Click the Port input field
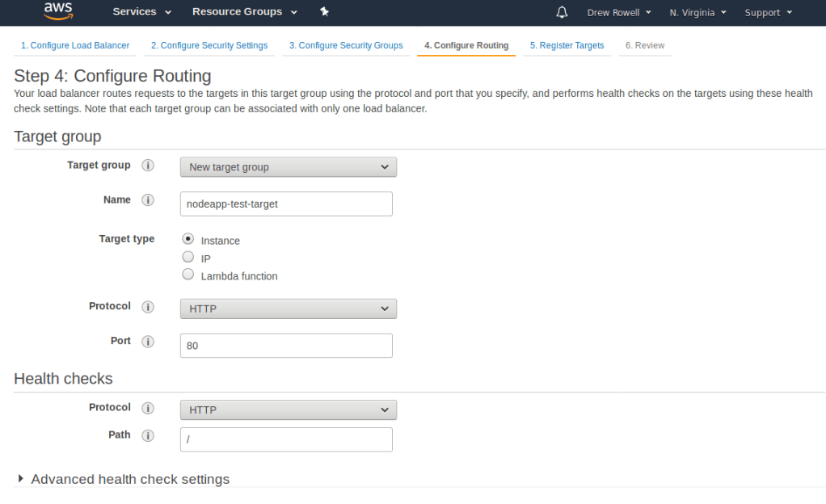Viewport: 826px width, 504px height. pos(286,346)
